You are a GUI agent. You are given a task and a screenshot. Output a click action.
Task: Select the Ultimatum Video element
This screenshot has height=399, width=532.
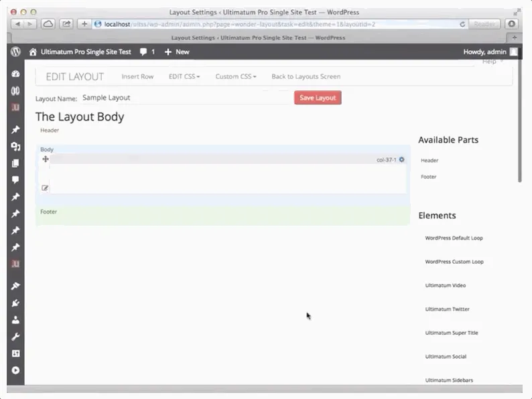(446, 285)
